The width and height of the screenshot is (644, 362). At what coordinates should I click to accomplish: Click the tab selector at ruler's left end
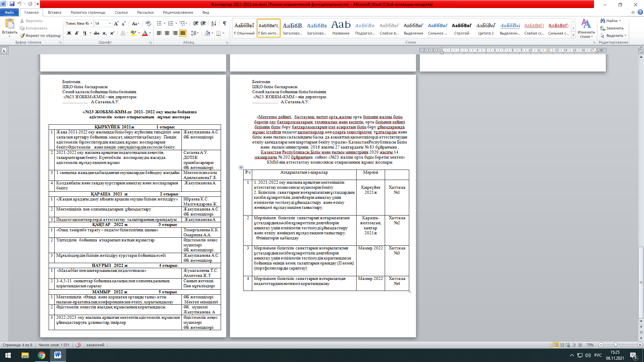coord(4,50)
